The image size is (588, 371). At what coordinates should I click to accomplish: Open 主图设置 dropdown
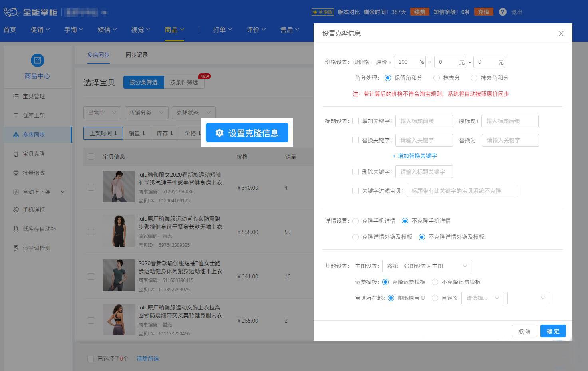point(427,266)
